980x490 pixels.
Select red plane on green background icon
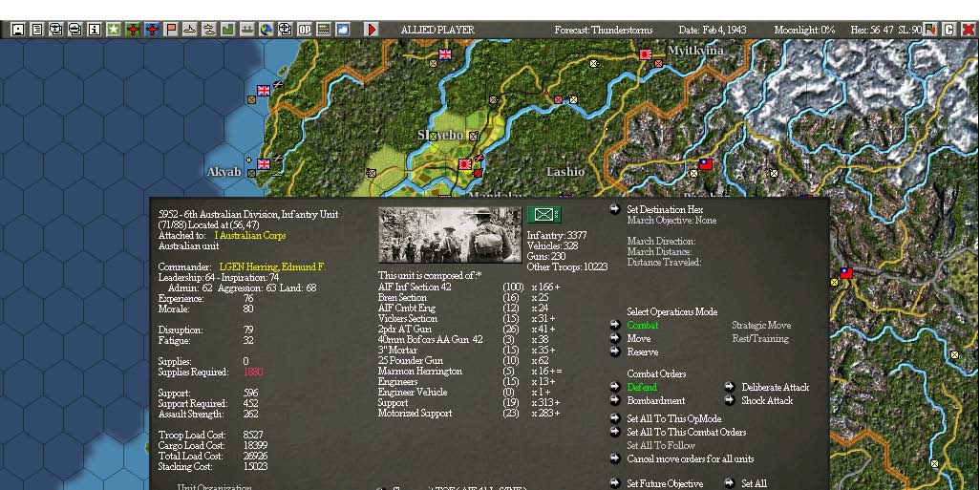click(x=133, y=30)
